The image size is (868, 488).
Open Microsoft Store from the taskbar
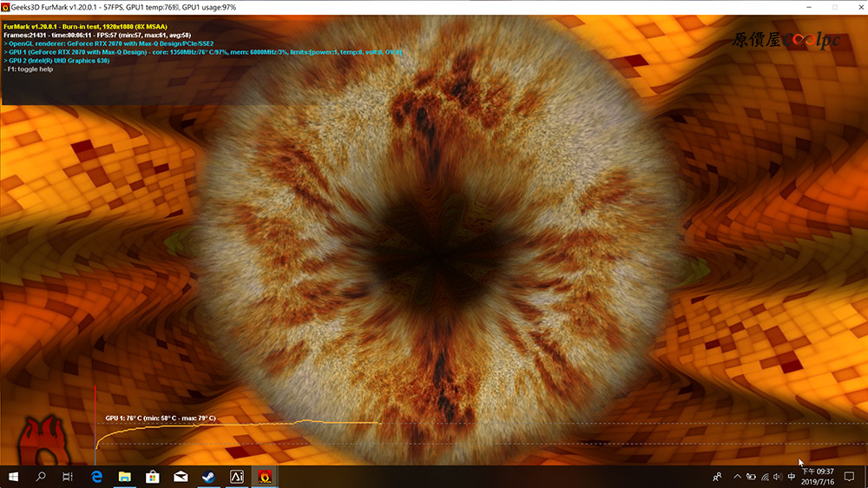tap(153, 477)
